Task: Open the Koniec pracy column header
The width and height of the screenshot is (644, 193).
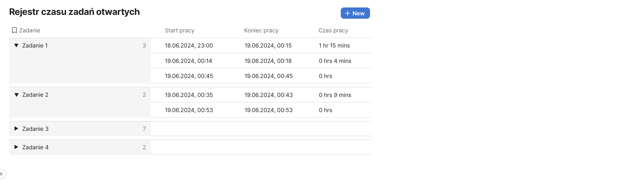Action: (x=261, y=30)
